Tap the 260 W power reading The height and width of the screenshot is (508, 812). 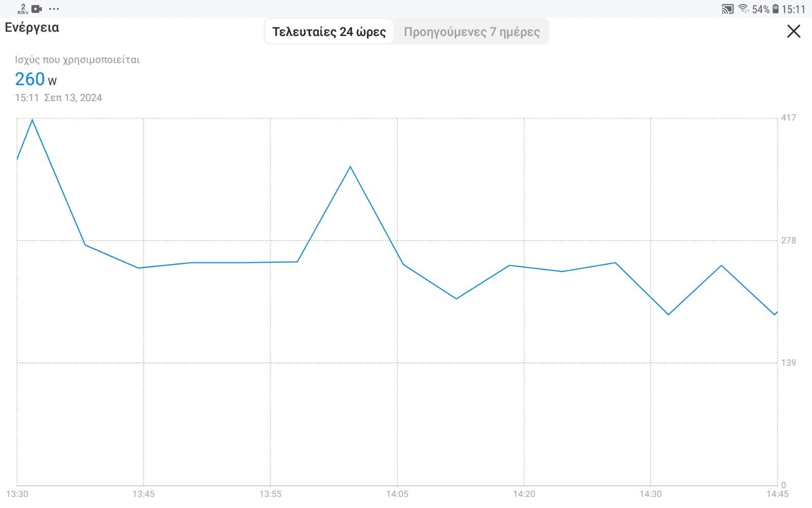tap(36, 79)
